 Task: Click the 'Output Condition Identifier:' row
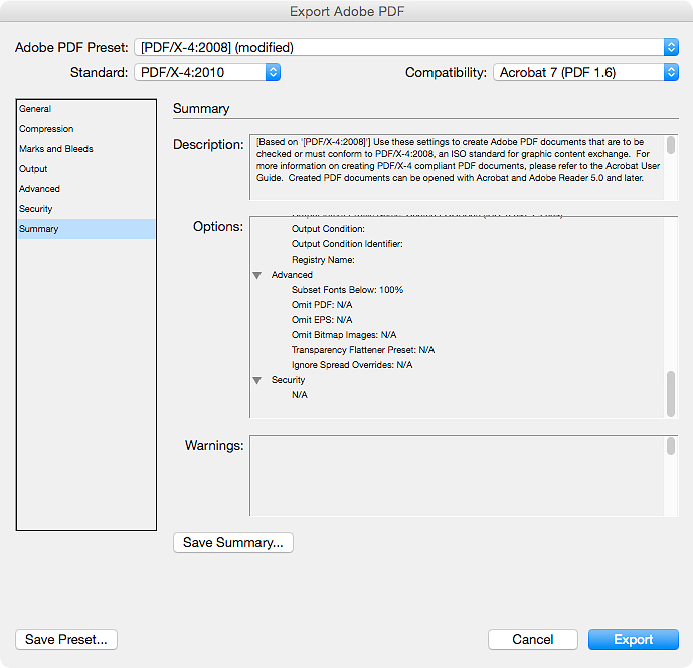click(x=347, y=244)
